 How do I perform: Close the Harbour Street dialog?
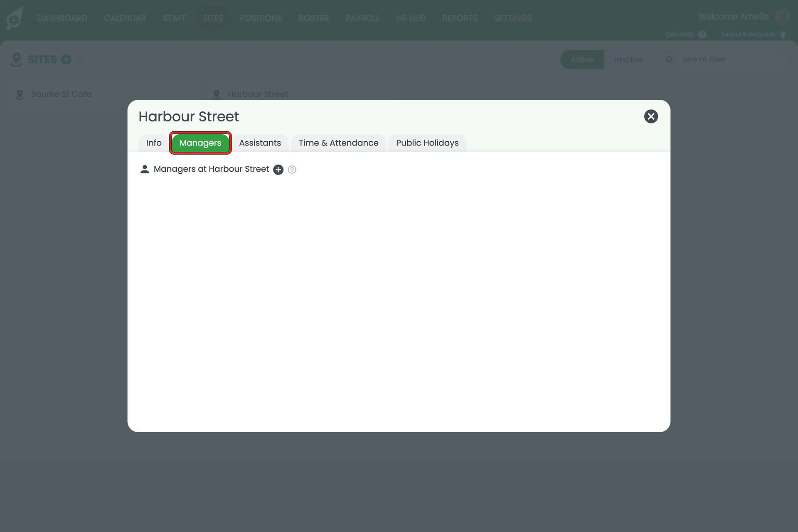[651, 116]
